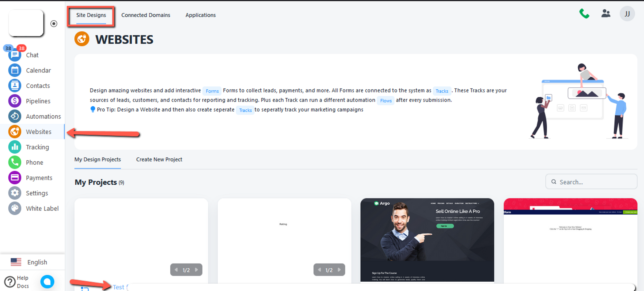
Task: Open the Argo project thumbnail
Action: click(x=427, y=240)
